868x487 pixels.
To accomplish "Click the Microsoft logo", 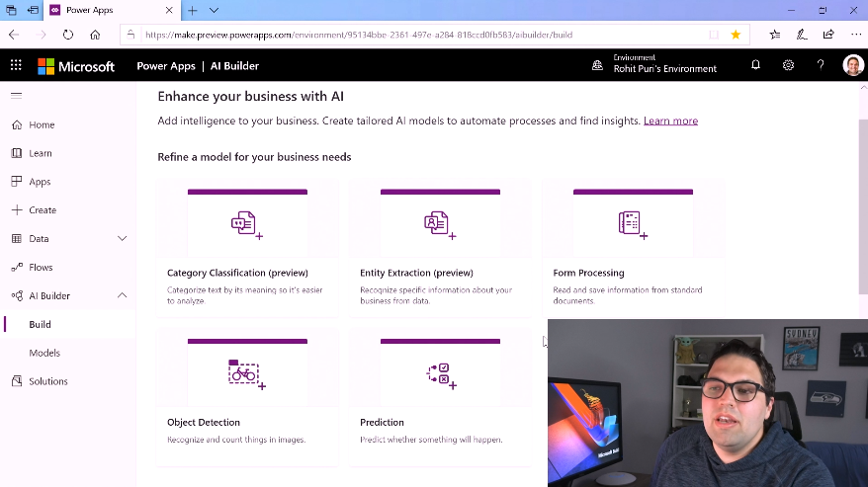I will pyautogui.click(x=76, y=66).
